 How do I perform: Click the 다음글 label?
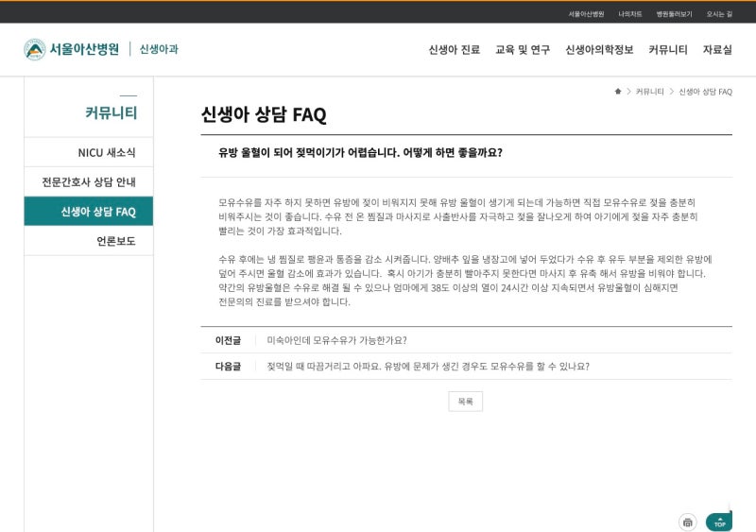click(228, 367)
